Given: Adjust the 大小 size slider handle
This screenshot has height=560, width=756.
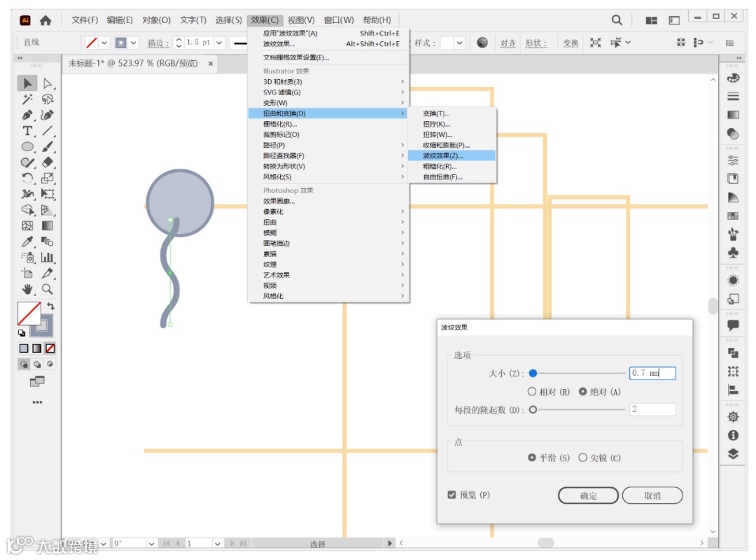Looking at the screenshot, I should [533, 373].
